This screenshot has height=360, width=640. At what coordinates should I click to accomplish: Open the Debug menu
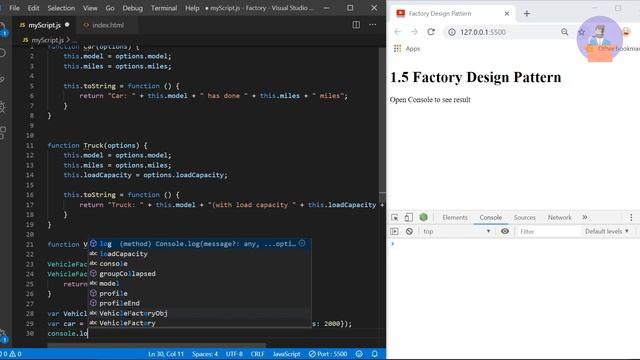click(133, 8)
